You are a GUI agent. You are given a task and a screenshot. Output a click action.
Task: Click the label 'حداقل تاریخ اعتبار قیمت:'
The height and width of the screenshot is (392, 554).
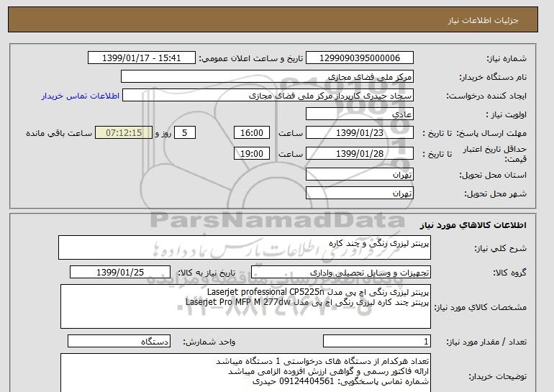(495, 154)
